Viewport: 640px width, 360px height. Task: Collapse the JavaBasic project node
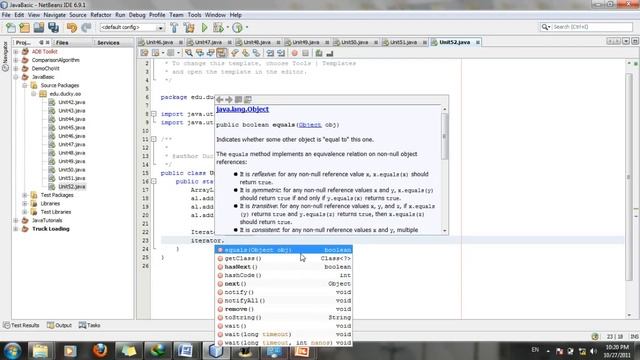(16, 77)
